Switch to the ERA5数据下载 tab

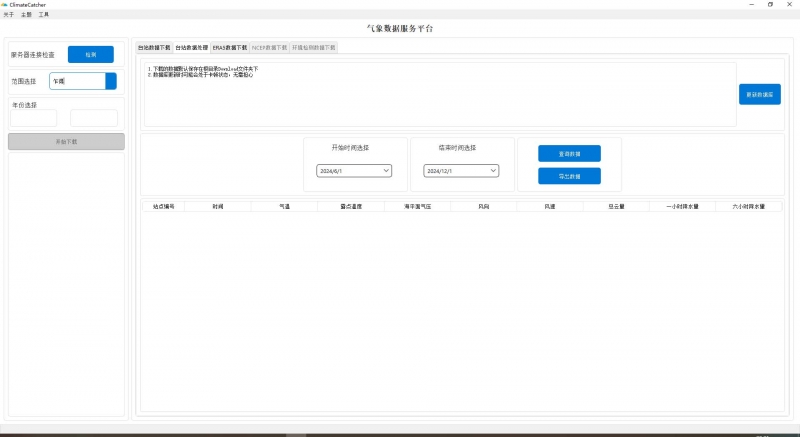pos(230,47)
